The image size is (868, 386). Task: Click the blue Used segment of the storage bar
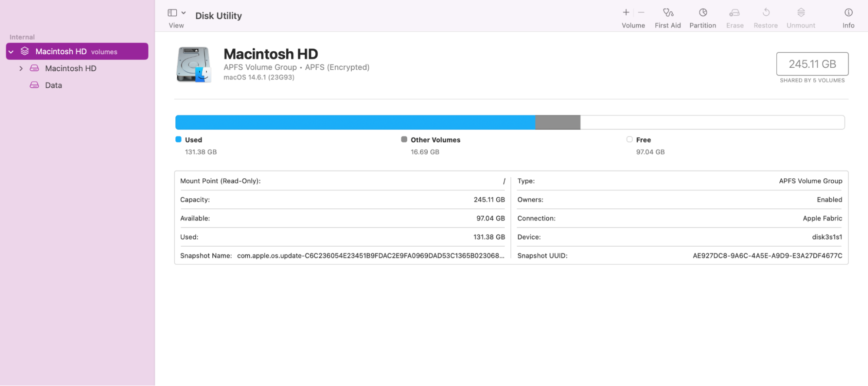tap(355, 122)
